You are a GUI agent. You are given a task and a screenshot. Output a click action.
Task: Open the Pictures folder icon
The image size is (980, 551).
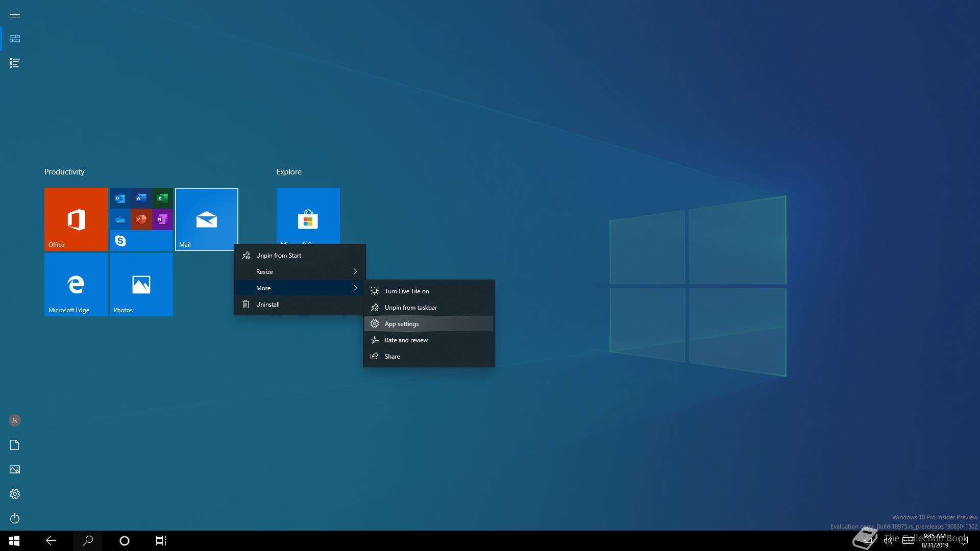(15, 469)
